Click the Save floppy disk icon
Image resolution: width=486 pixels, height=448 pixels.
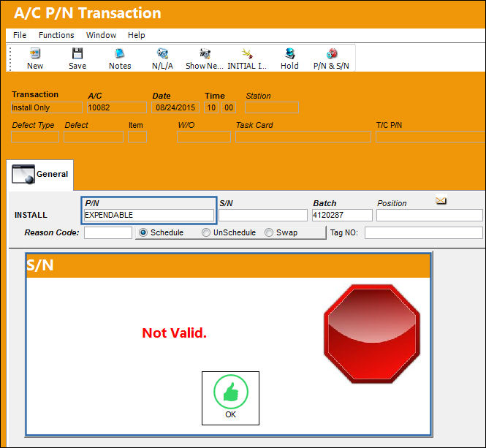pos(77,53)
